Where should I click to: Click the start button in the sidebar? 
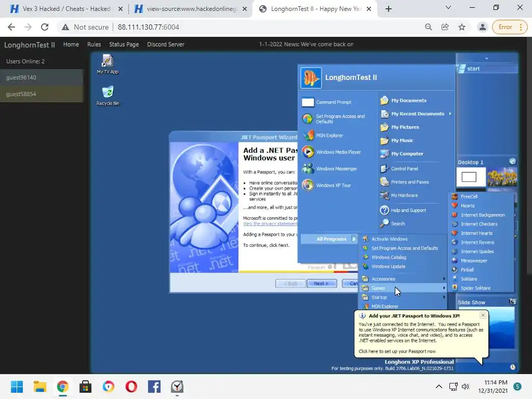point(487,69)
